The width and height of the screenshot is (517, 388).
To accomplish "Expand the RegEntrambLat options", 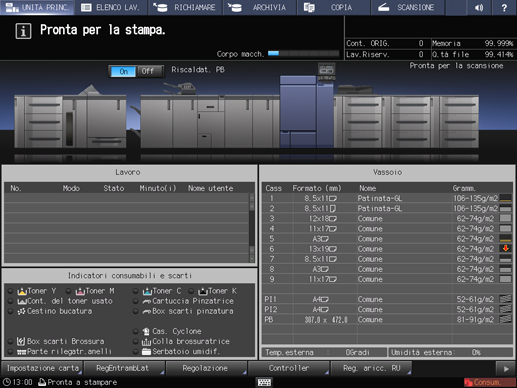I will 124,368.
